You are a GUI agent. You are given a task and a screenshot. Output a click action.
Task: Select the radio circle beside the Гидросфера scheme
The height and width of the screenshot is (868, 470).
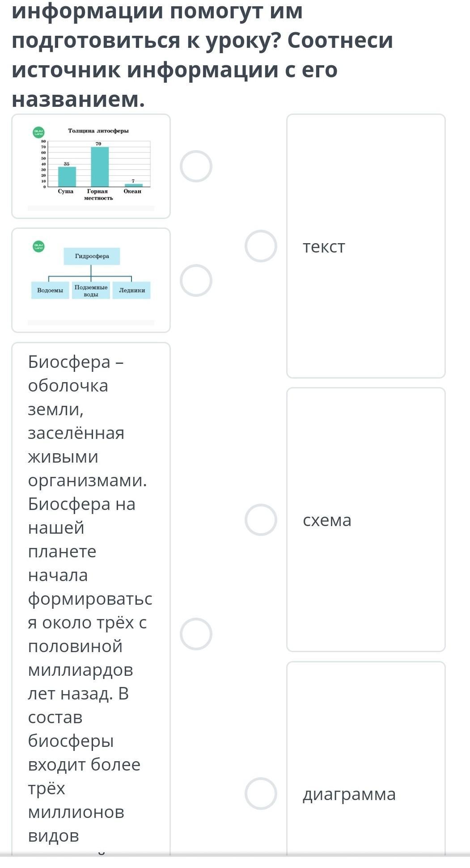click(x=196, y=280)
